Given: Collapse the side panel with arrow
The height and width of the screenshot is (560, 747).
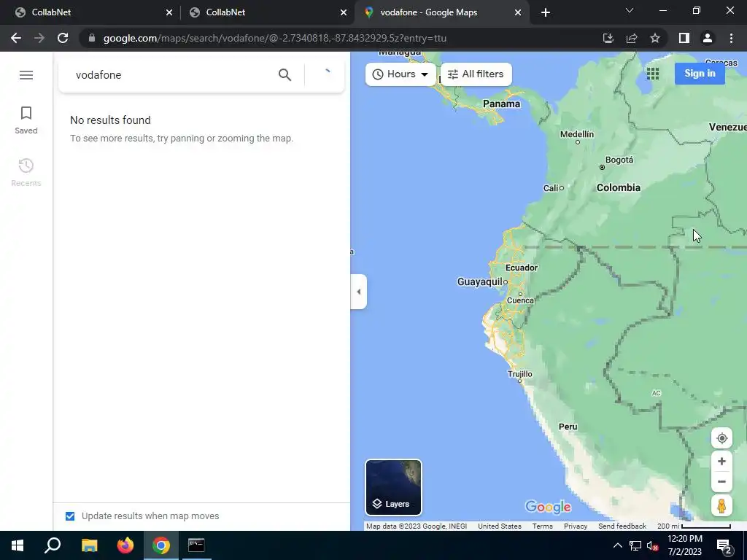Looking at the screenshot, I should pyautogui.click(x=359, y=292).
